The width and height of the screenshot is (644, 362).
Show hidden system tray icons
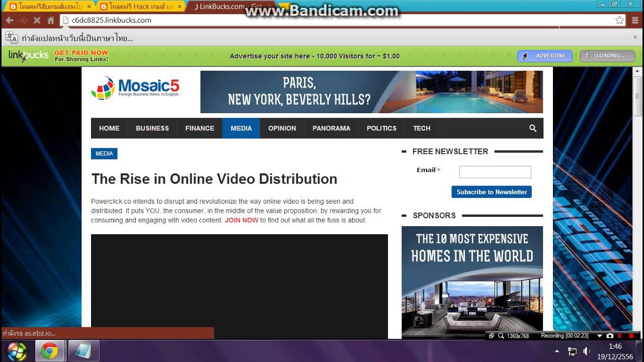pyautogui.click(x=557, y=351)
